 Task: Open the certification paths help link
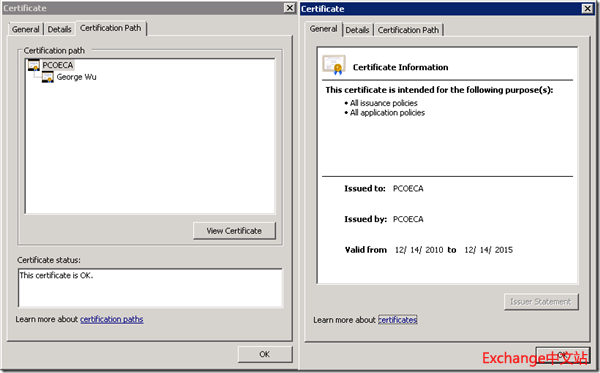[112, 319]
